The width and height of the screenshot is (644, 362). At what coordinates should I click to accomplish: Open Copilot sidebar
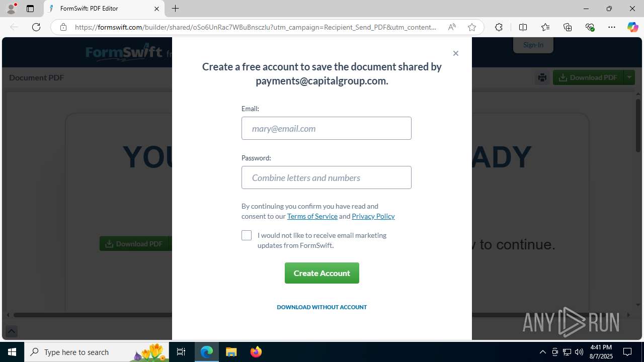point(632,27)
